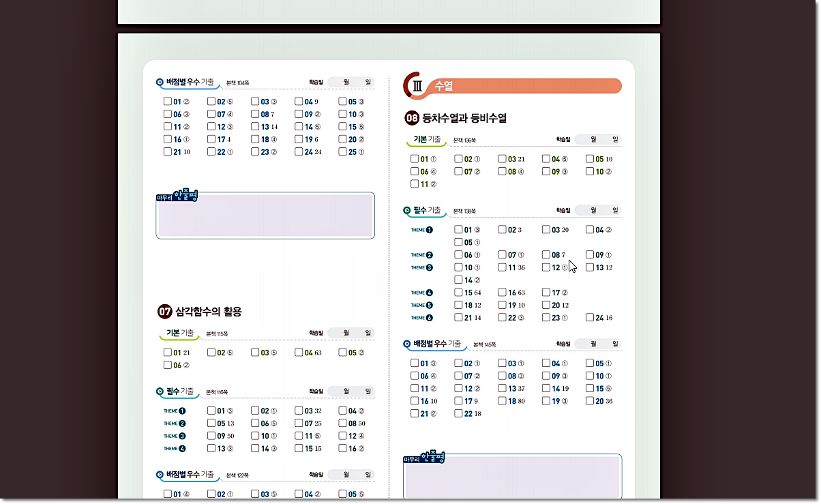821x504 pixels.
Task: Click the 08 section number badge
Action: [x=412, y=118]
